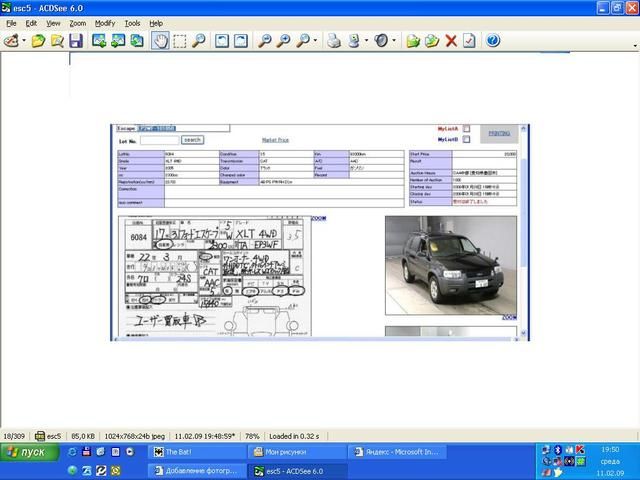Screen dimensions: 640x480
Task: Delete the image with the red X
Action: coord(451,40)
